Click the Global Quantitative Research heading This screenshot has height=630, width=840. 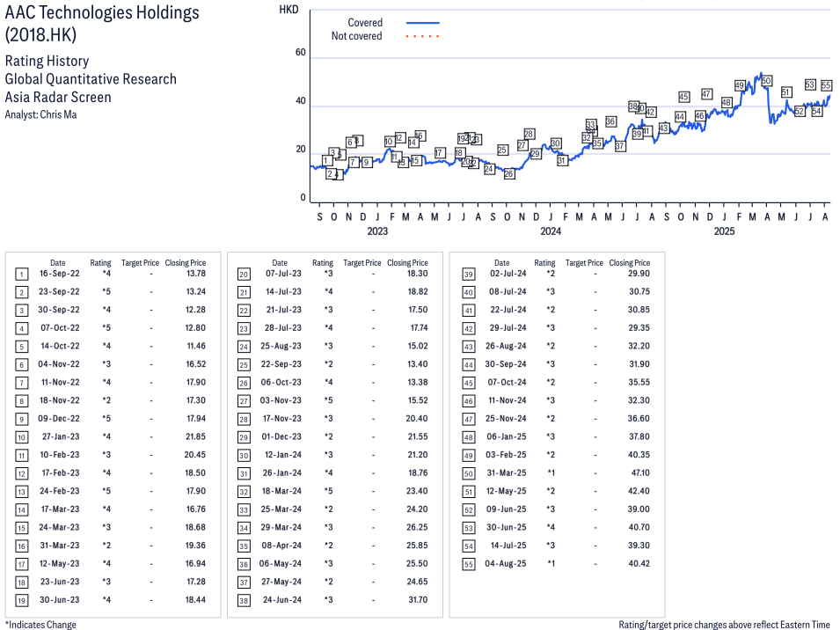click(x=91, y=79)
